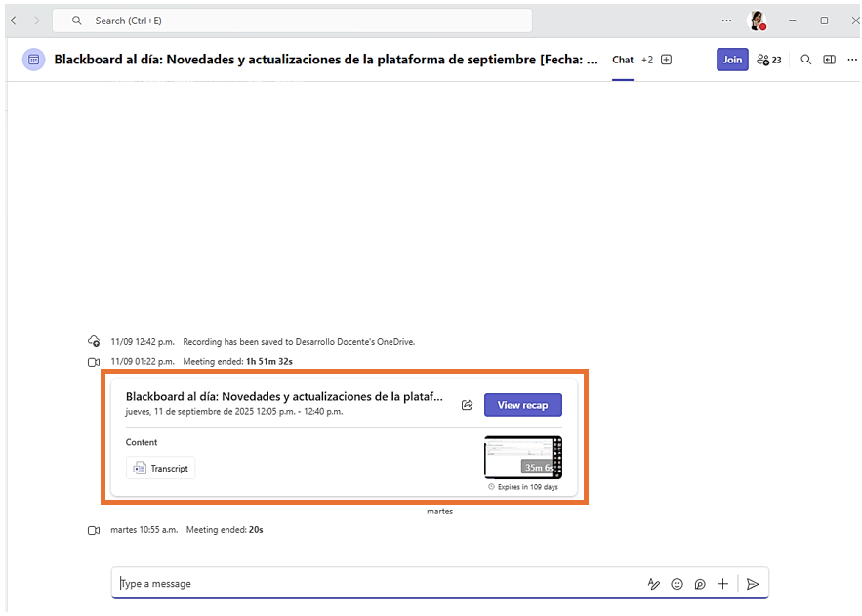Go back with the left arrow
Image resolution: width=862 pixels, height=616 pixels.
pos(13,21)
